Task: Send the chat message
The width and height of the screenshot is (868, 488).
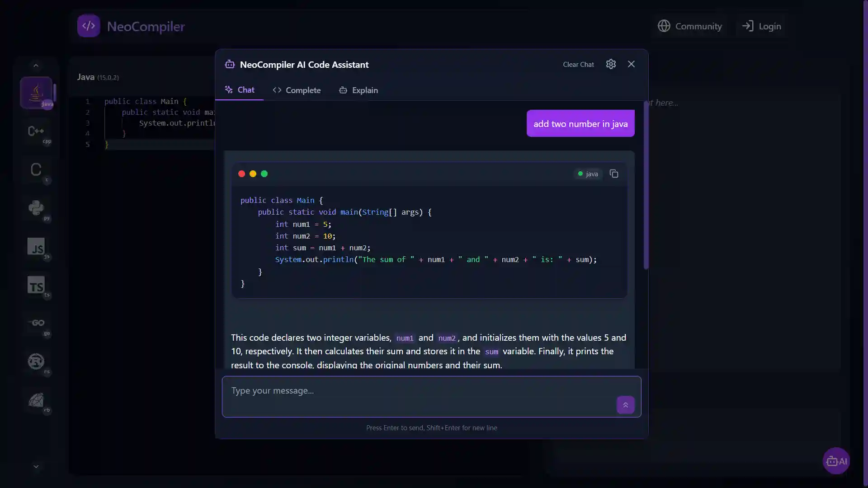Action: coord(626,405)
